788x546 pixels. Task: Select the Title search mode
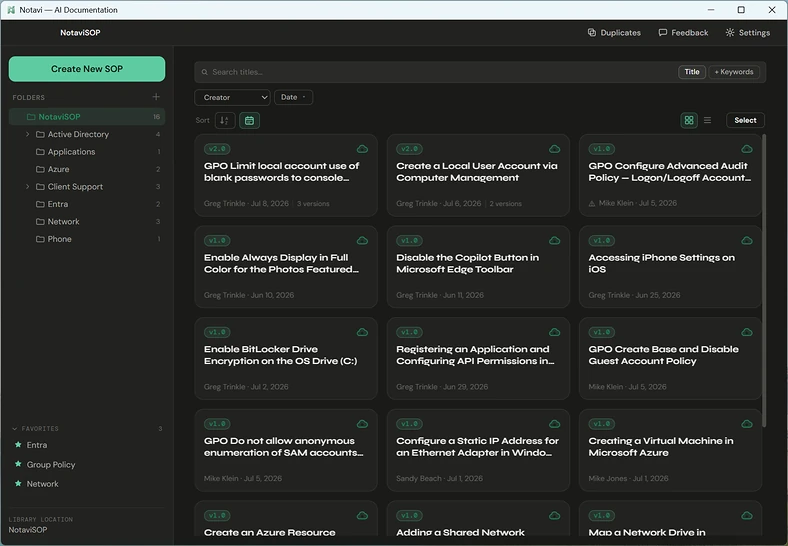coord(692,72)
